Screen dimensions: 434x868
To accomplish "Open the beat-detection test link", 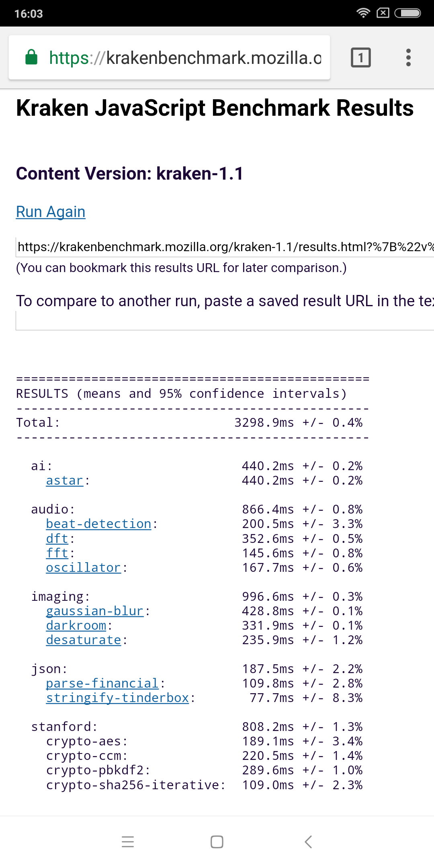I will pyautogui.click(x=98, y=524).
